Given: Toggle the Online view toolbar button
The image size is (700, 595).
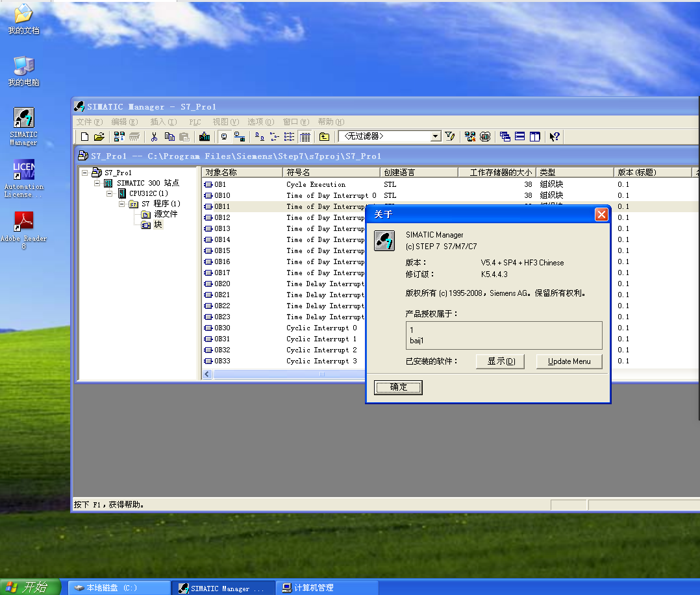Looking at the screenshot, I should click(239, 136).
